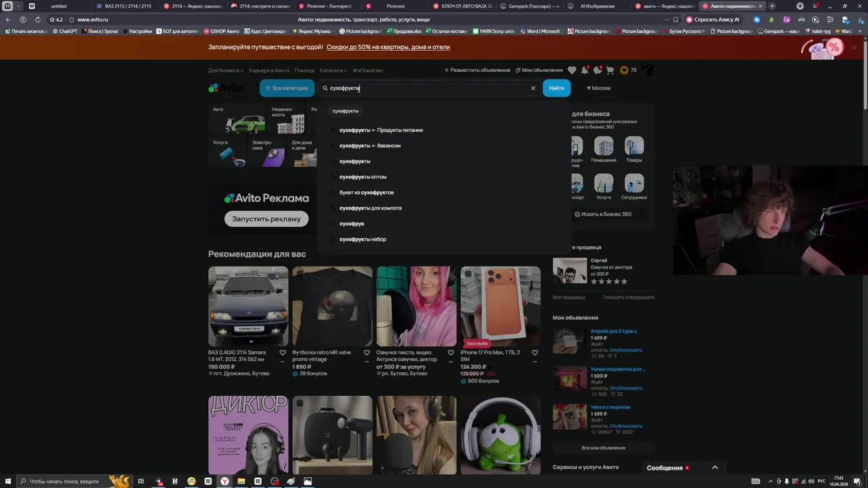Open Товары icon in business block
868x488 pixels.
point(634,150)
